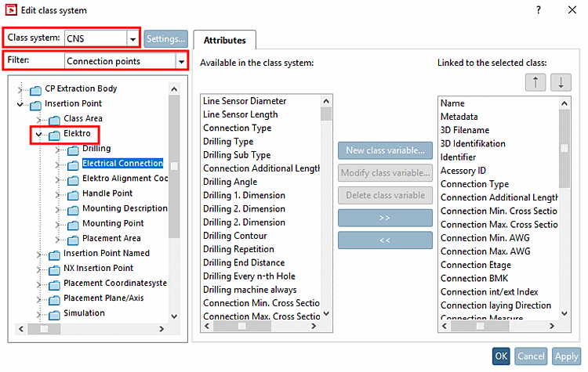The image size is (588, 372).
Task: Open the Filter dropdown
Action: pos(182,60)
